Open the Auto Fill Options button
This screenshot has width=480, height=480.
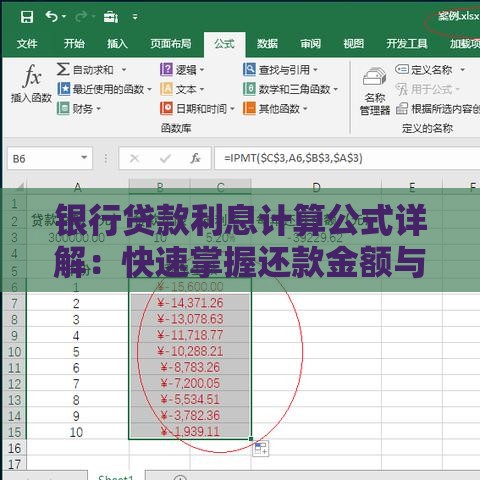(x=261, y=448)
